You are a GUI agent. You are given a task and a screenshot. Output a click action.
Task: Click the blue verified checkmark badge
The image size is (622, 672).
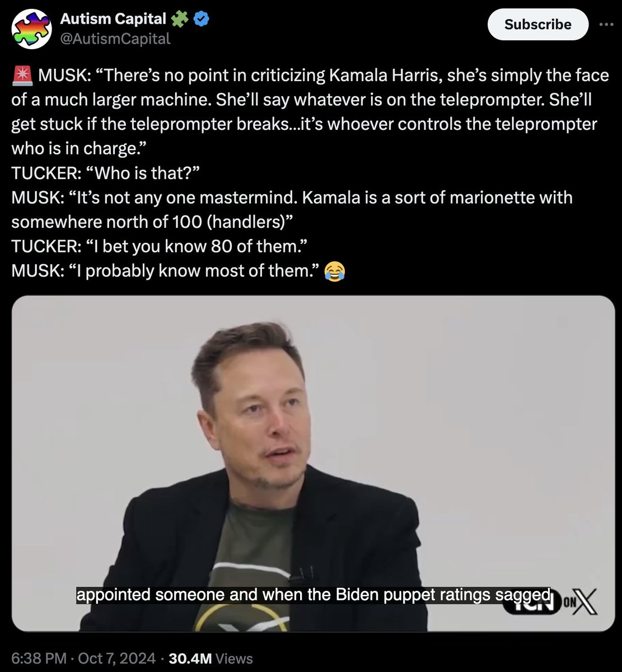coord(202,19)
